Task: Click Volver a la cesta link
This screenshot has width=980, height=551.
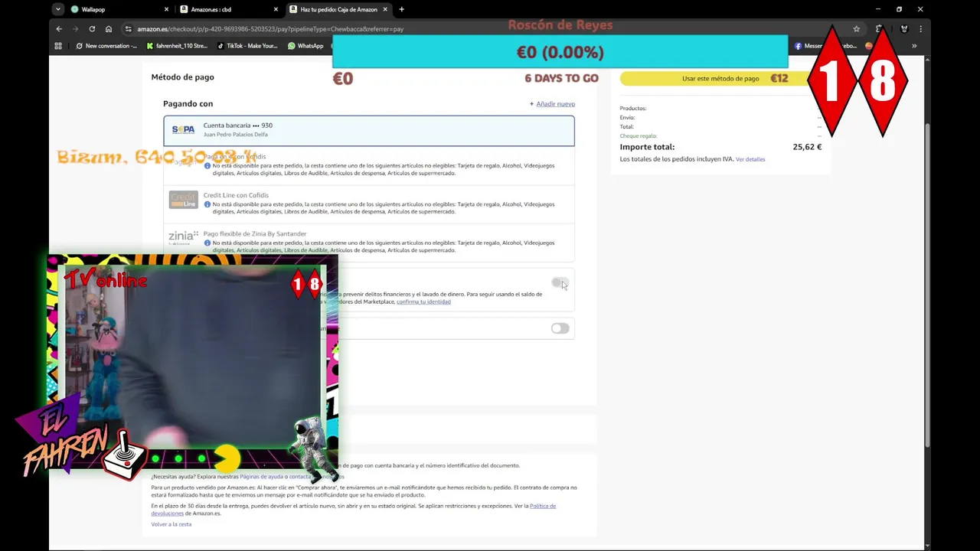Action: pyautogui.click(x=171, y=524)
